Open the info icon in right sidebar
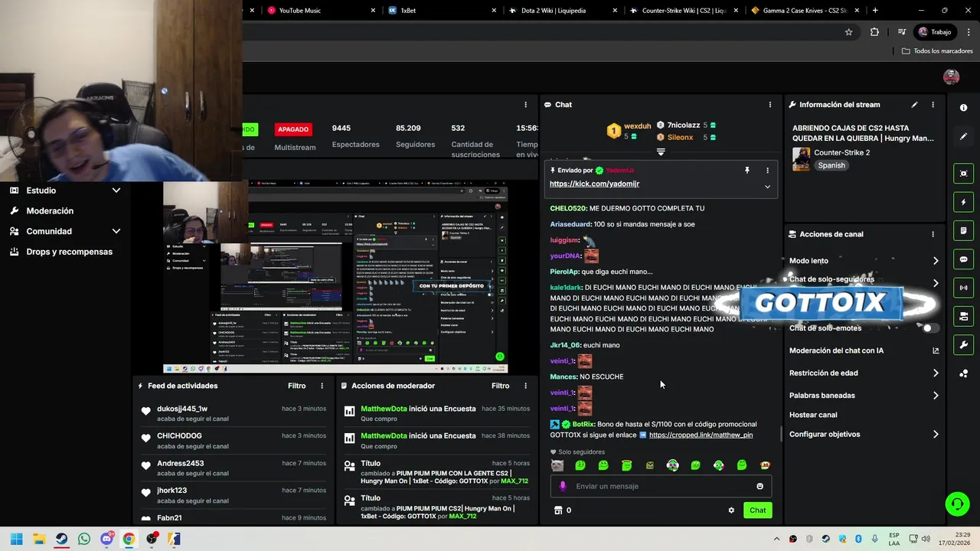 (963, 108)
